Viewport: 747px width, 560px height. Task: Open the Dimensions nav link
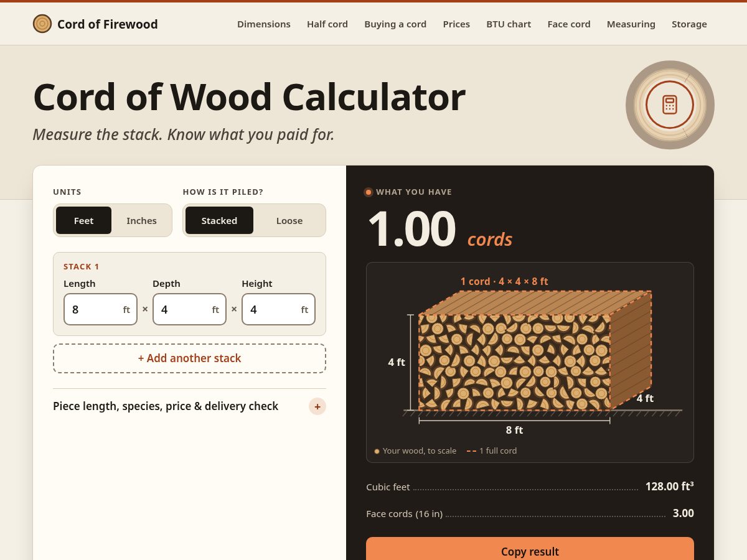click(x=264, y=24)
